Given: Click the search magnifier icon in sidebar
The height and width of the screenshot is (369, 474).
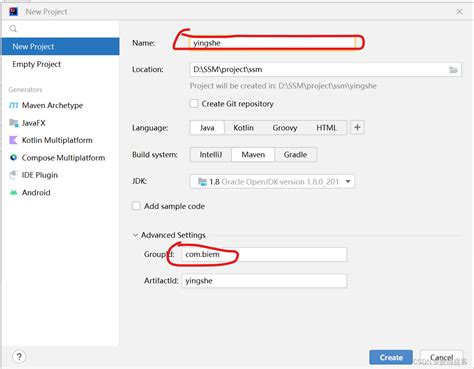Looking at the screenshot, I should point(13,29).
